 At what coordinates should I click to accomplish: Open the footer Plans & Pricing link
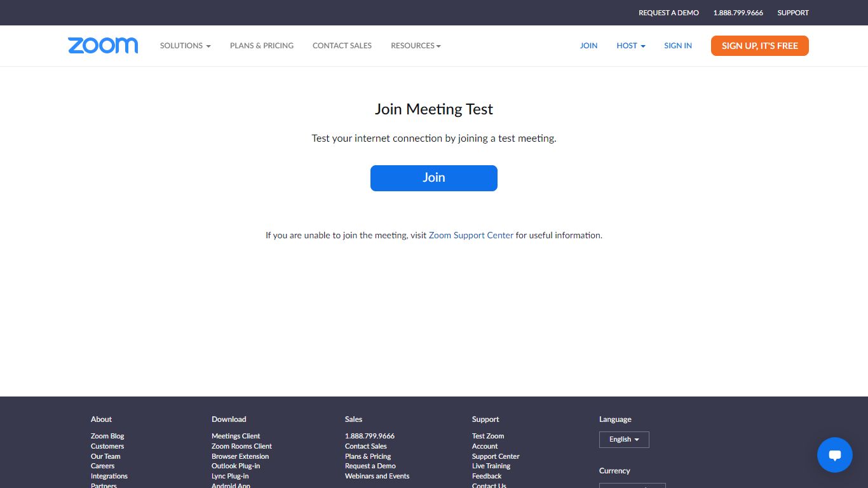pos(368,456)
